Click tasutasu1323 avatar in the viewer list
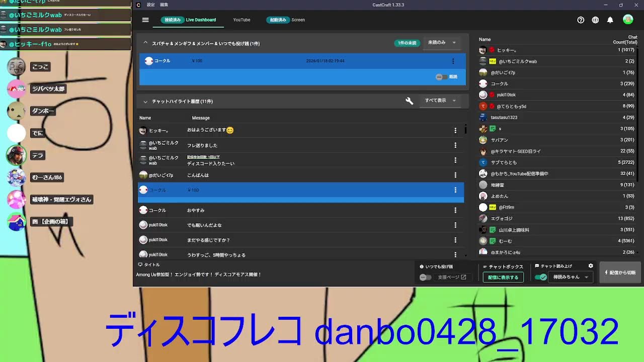644x362 pixels. [x=483, y=117]
